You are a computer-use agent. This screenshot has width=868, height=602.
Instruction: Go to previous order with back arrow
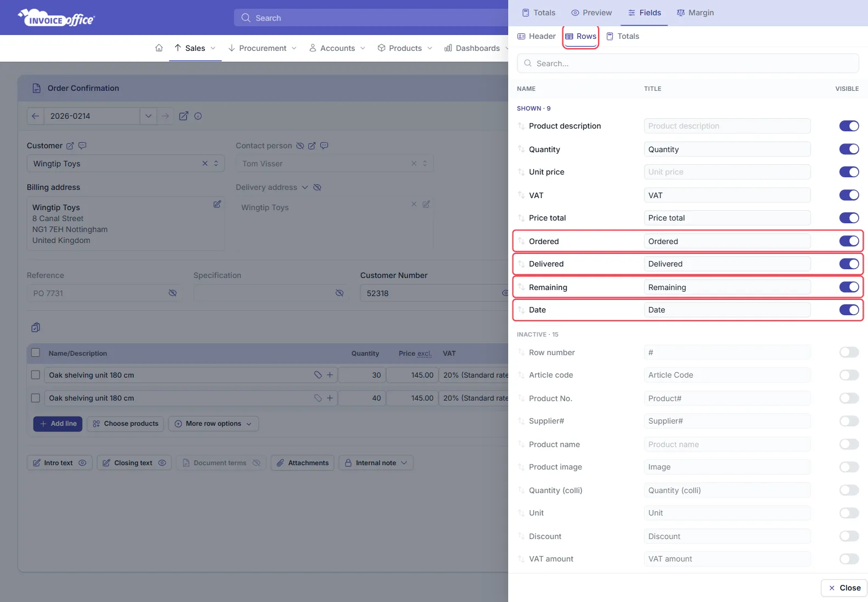point(35,116)
